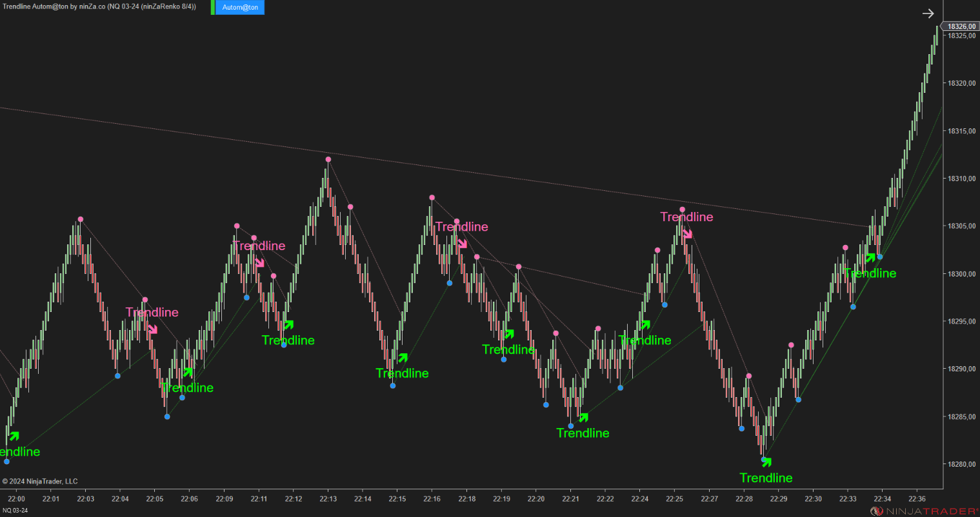Open the current price label showing 18326,00
Viewport: 980px width, 517px height.
point(962,26)
